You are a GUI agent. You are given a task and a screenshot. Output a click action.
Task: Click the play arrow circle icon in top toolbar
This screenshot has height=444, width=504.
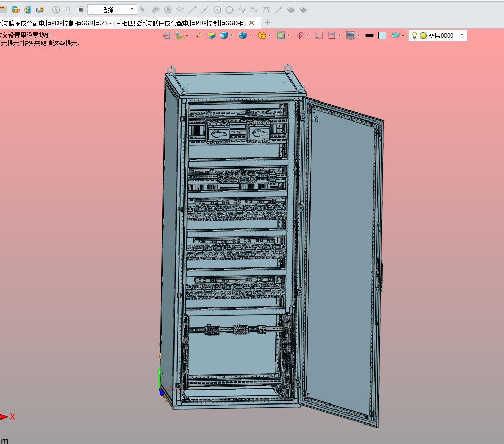168,9
